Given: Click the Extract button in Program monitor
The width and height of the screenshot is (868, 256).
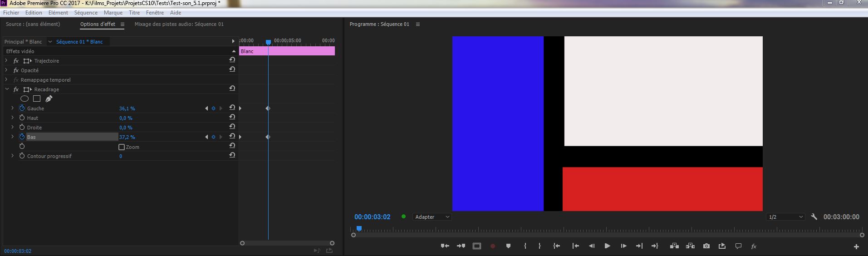Looking at the screenshot, I should 690,246.
